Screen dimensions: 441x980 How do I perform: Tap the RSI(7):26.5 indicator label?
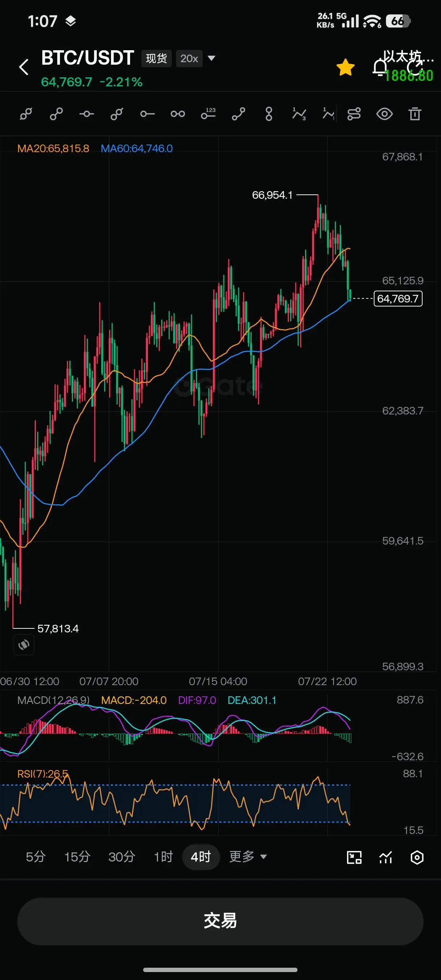click(43, 774)
